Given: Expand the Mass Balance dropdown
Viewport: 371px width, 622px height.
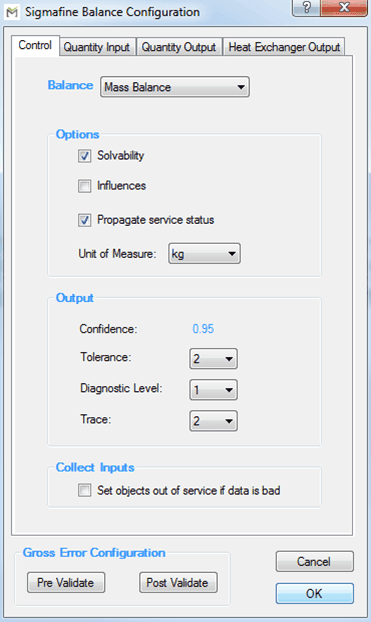Looking at the screenshot, I should [175, 87].
